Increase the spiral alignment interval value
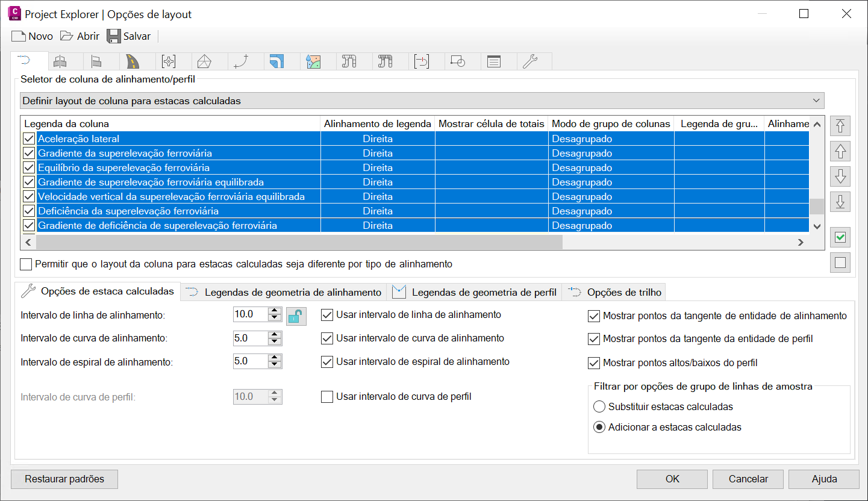Viewport: 868px width, 501px height. pyautogui.click(x=275, y=358)
